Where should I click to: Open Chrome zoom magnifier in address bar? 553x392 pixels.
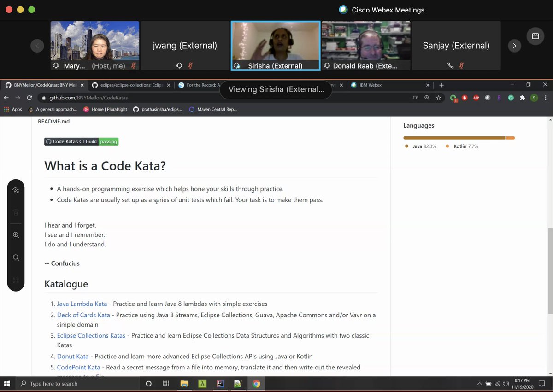427,98
